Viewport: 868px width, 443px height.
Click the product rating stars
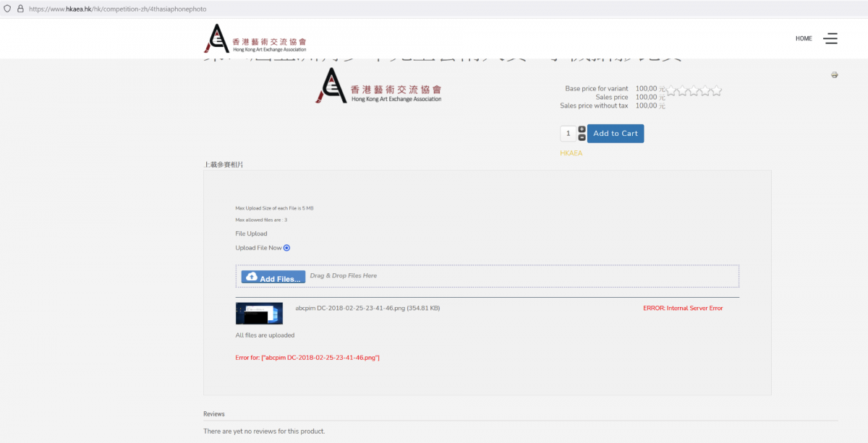click(694, 90)
